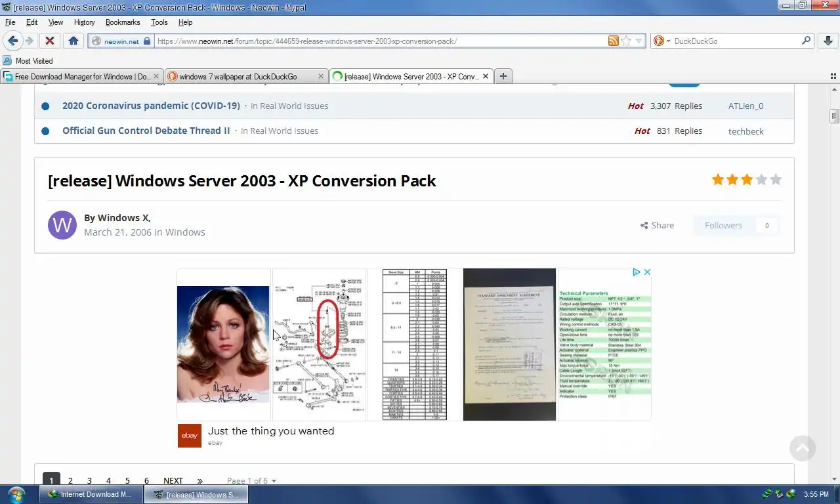Open the Windows Start orb
840x504 pixels.
[x=16, y=494]
